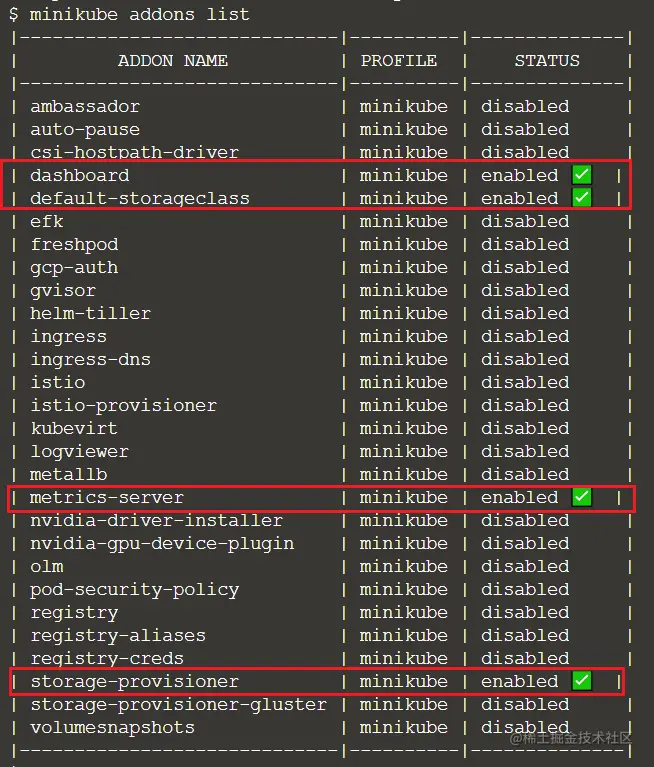Select the 'metrics-server' addon name
This screenshot has height=767, width=654.
pyautogui.click(x=107, y=497)
